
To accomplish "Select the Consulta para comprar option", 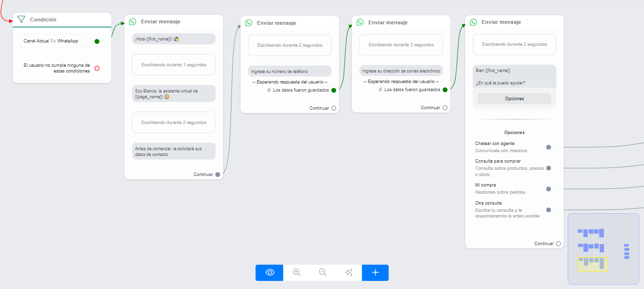I will pos(498,161).
